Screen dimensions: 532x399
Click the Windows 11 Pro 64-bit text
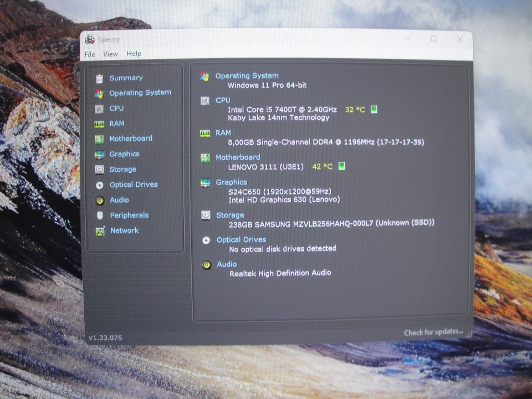[x=267, y=85]
